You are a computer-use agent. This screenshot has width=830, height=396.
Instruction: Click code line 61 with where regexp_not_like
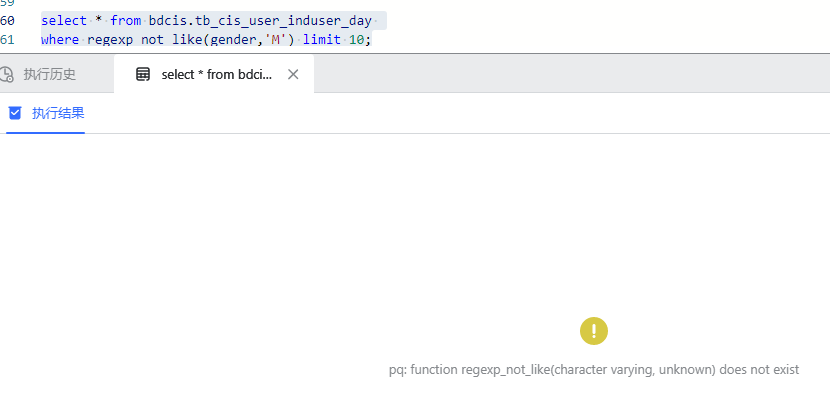(206, 40)
